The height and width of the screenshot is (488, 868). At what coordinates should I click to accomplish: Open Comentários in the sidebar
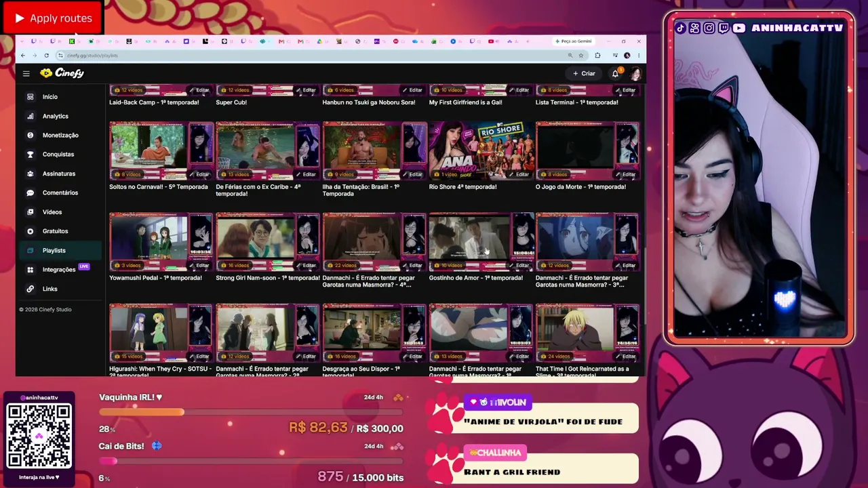(60, 192)
